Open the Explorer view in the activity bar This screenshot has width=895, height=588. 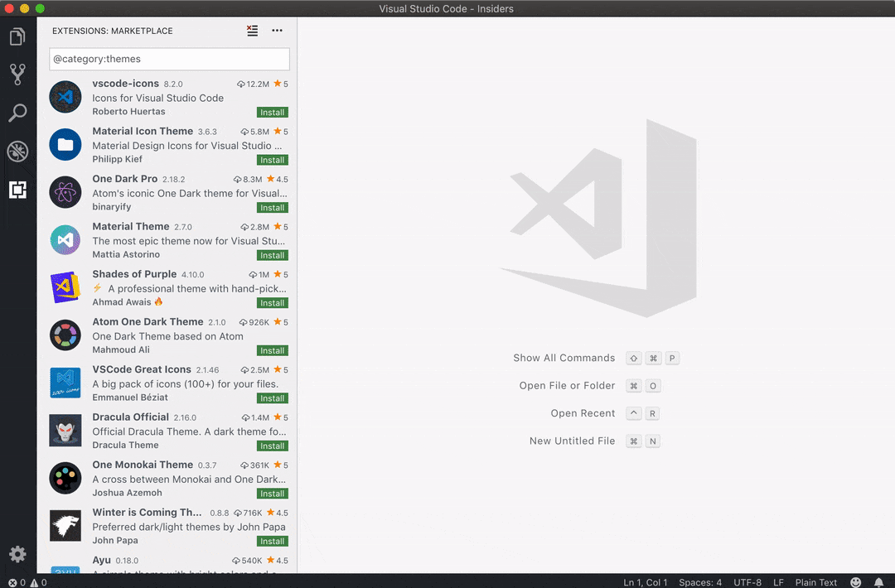(x=18, y=36)
